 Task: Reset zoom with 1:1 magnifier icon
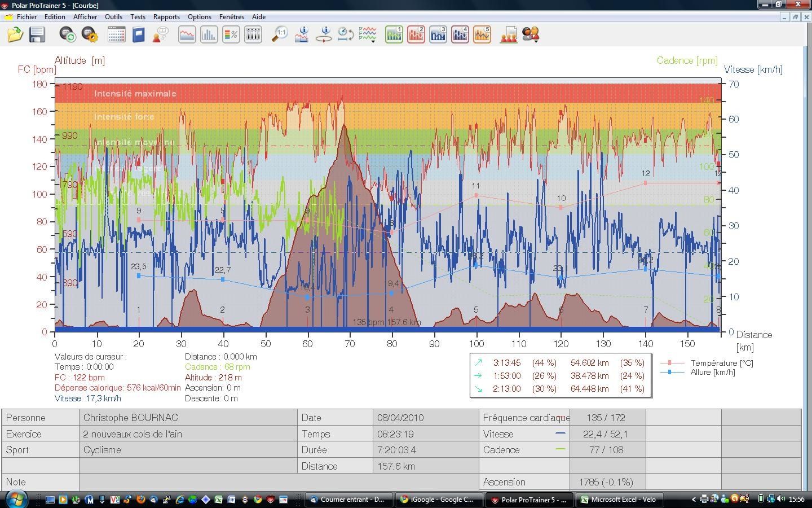(280, 35)
